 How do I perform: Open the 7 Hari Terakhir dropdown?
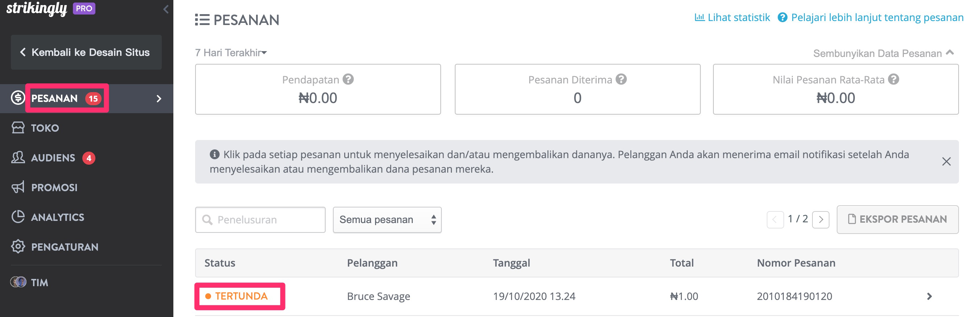pos(231,53)
